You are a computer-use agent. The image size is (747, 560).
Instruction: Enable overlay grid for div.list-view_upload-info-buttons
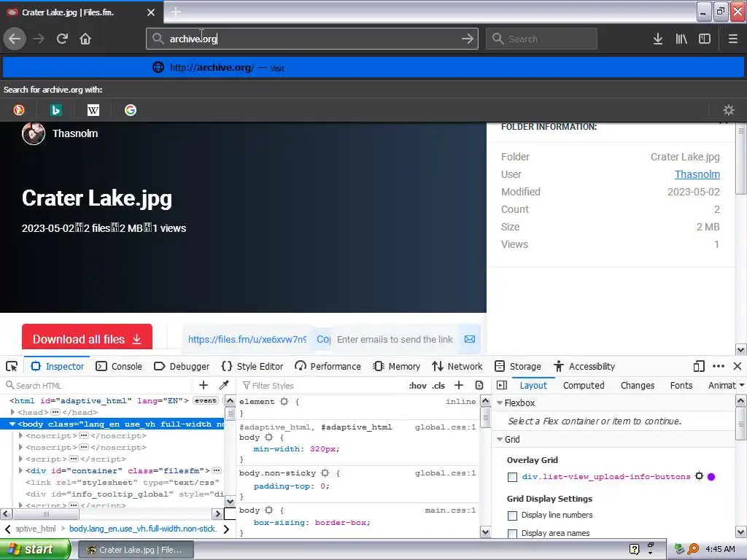point(512,477)
